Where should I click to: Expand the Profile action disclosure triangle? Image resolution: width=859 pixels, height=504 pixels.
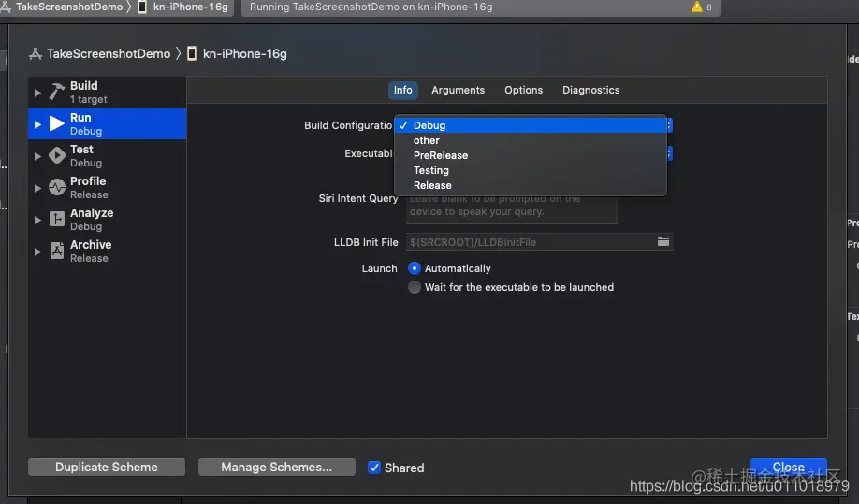click(x=37, y=188)
